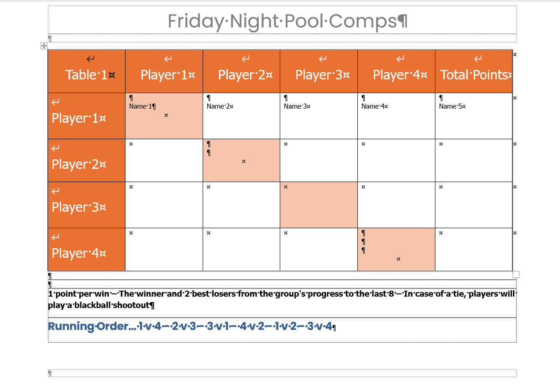Viewport: 560px width, 392px height.
Task: Click the Name 3 cell
Action: coord(319,116)
